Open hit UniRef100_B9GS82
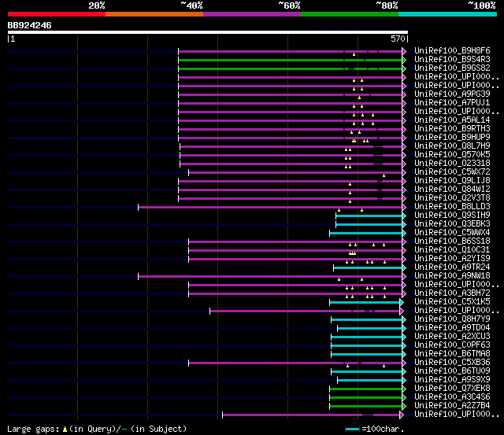The height and width of the screenshot is (435, 504). point(452,68)
